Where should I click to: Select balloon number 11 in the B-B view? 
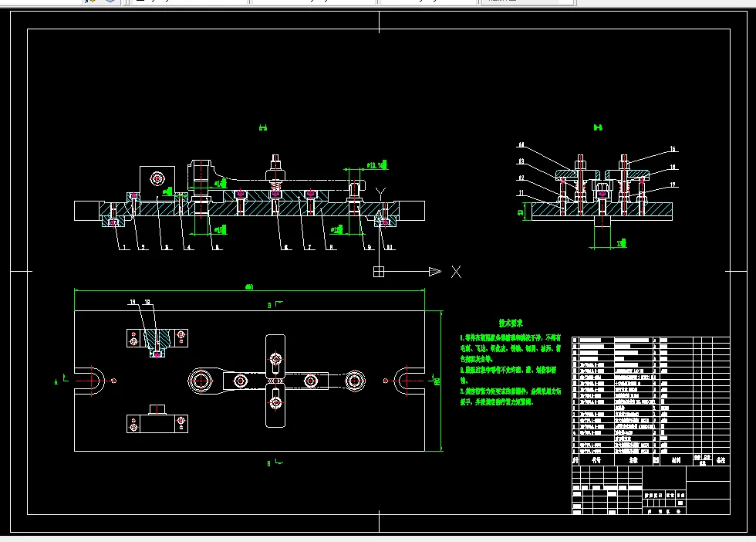pyautogui.click(x=521, y=192)
